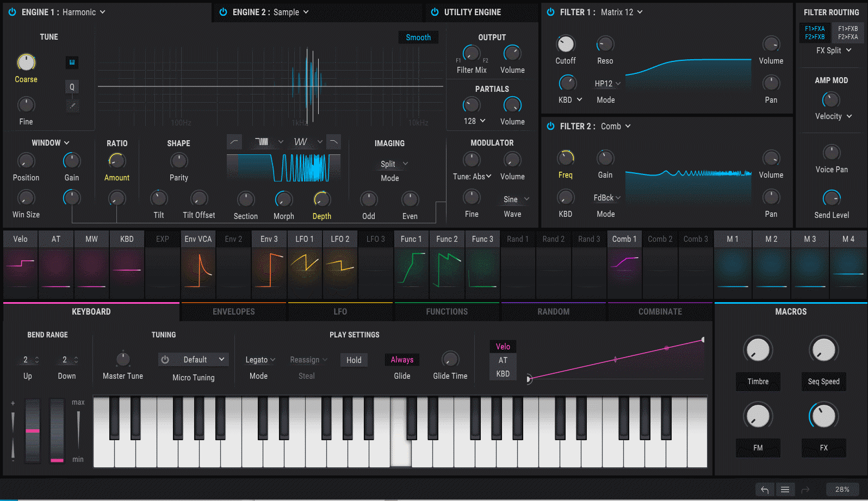The height and width of the screenshot is (501, 868).
Task: Click the pitch bend wheel strip
Action: (33, 430)
